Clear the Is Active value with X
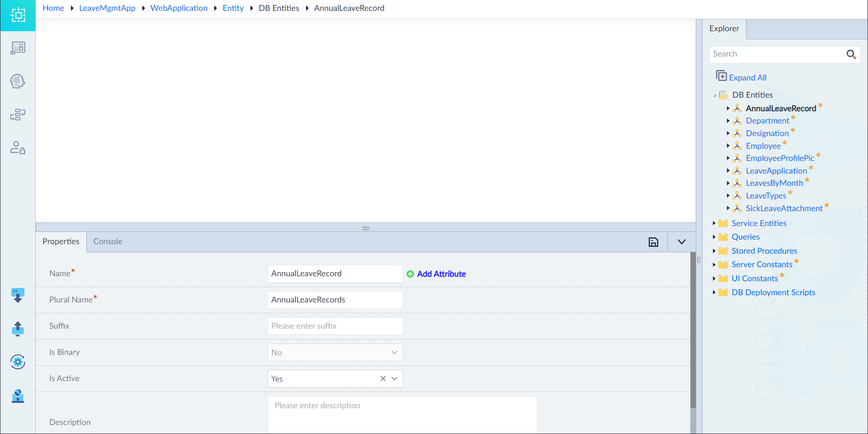 (383, 379)
